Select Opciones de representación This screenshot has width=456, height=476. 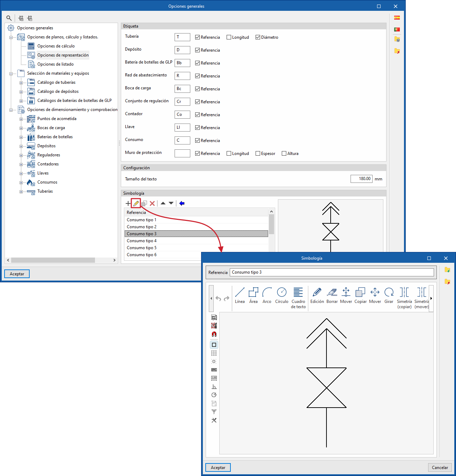click(x=63, y=55)
